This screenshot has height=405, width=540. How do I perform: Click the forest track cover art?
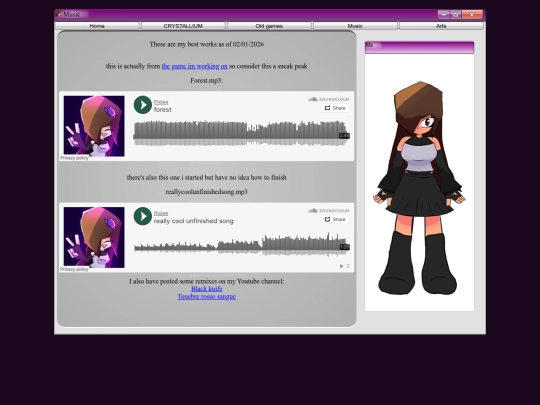(94, 126)
